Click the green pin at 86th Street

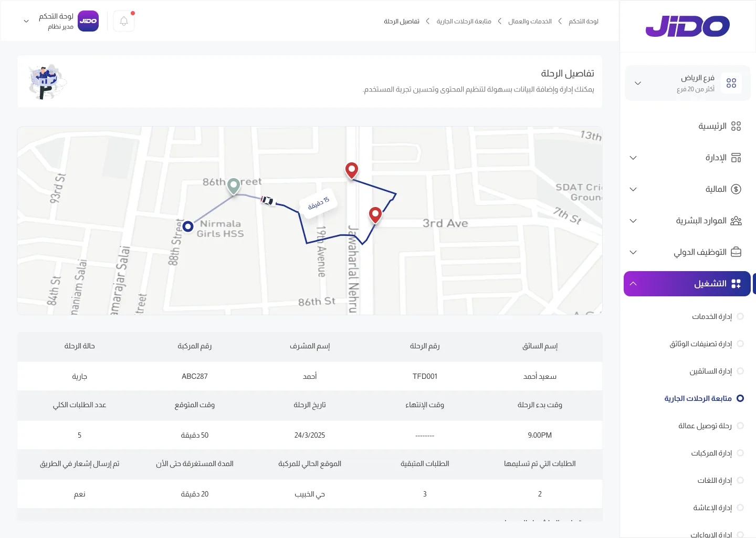(x=234, y=186)
